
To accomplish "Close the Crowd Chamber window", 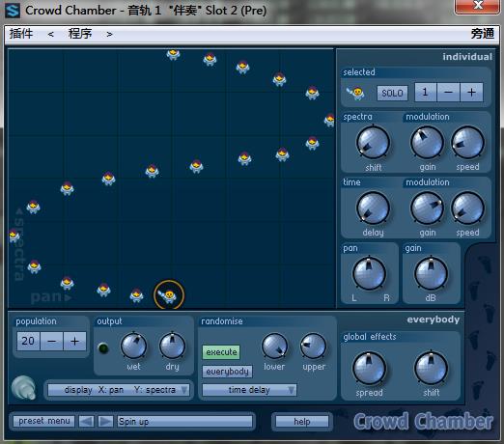I will click(478, 7).
